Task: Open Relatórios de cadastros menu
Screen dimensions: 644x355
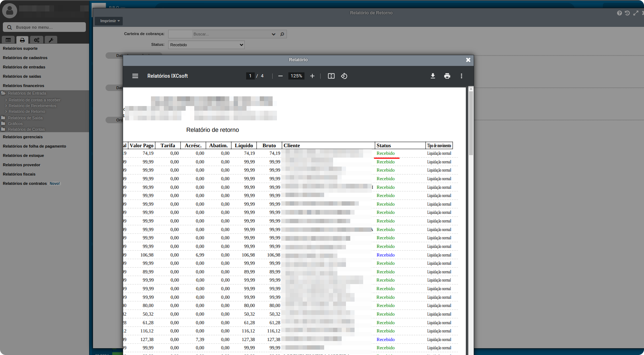Action: pos(25,58)
